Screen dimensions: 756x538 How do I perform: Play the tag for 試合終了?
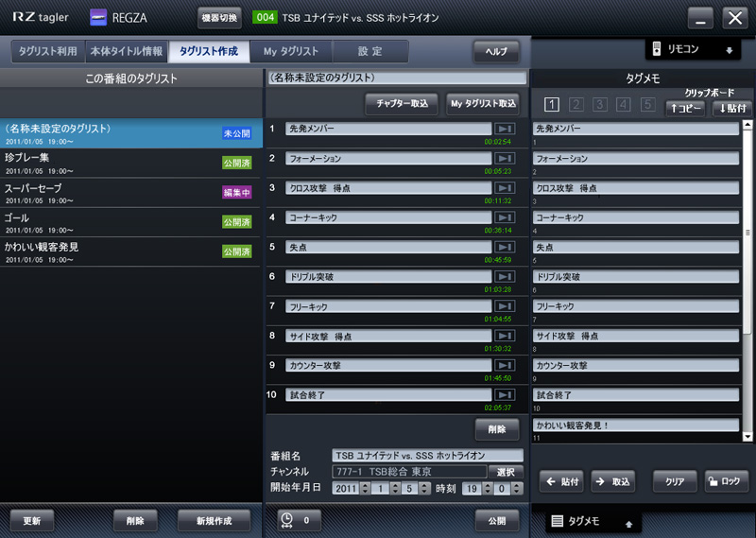point(505,394)
